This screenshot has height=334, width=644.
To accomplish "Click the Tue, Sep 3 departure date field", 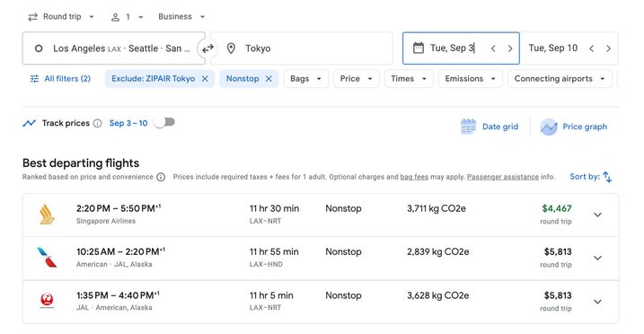I will click(x=461, y=48).
